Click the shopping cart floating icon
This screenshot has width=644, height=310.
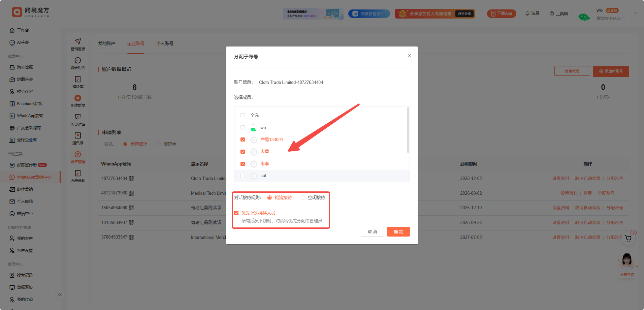[628, 239]
